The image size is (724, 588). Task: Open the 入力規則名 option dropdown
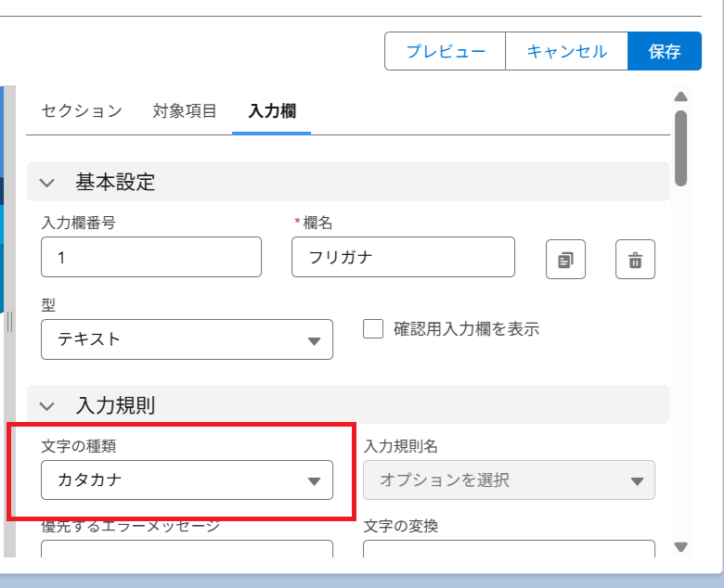509,480
